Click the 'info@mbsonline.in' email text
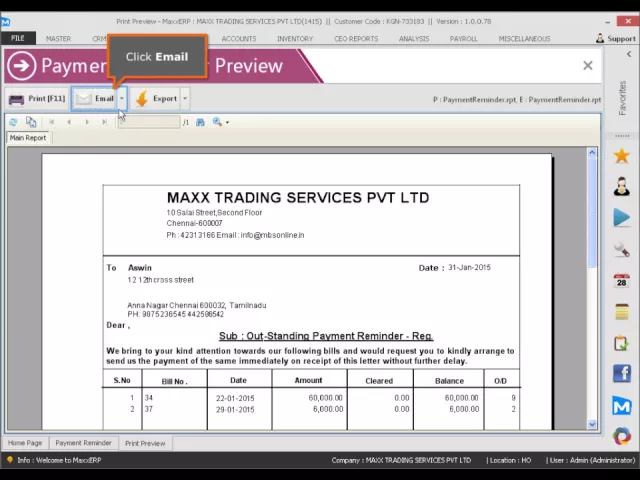 point(272,235)
